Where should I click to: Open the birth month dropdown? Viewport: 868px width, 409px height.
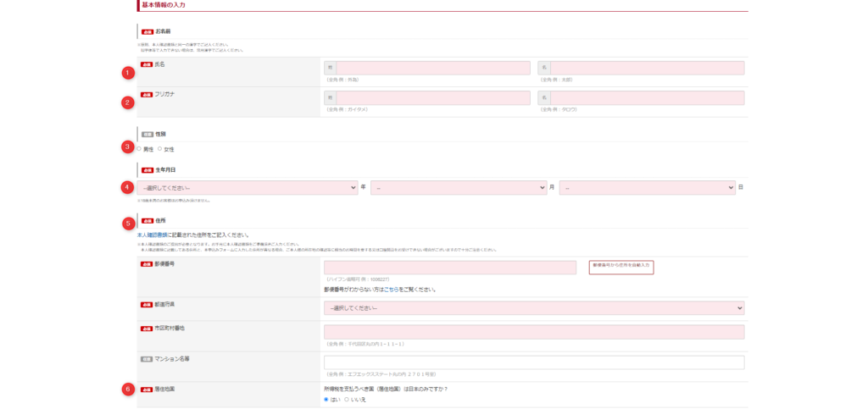(458, 188)
